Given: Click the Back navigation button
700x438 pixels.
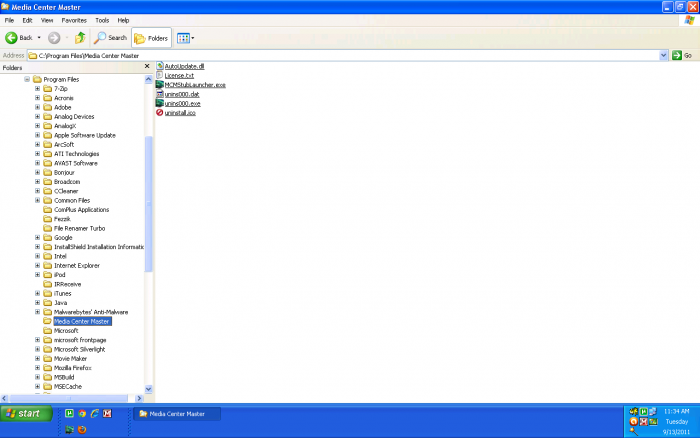Looking at the screenshot, I should 19,38.
